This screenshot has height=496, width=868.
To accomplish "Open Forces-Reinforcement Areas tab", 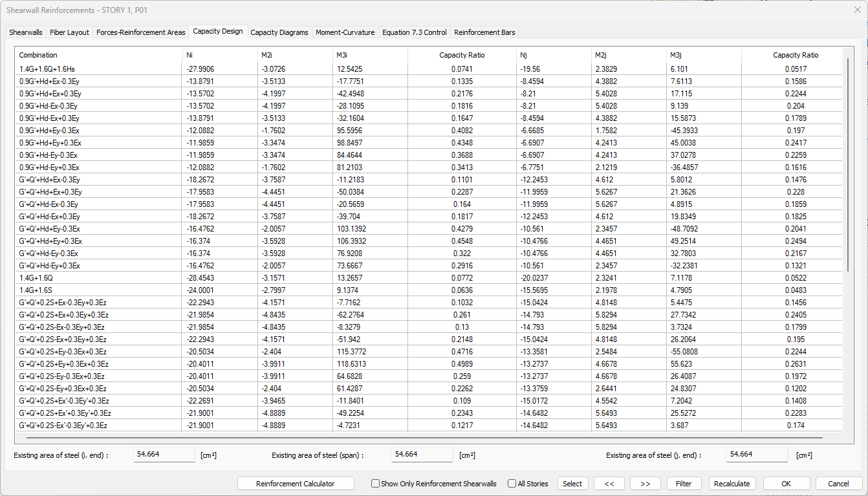I will tap(140, 32).
